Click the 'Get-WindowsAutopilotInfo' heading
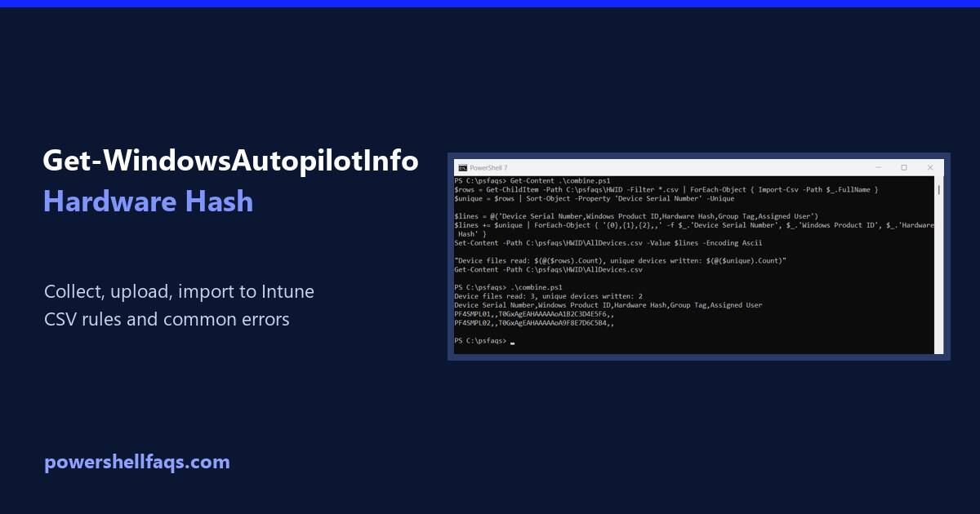 click(230, 162)
